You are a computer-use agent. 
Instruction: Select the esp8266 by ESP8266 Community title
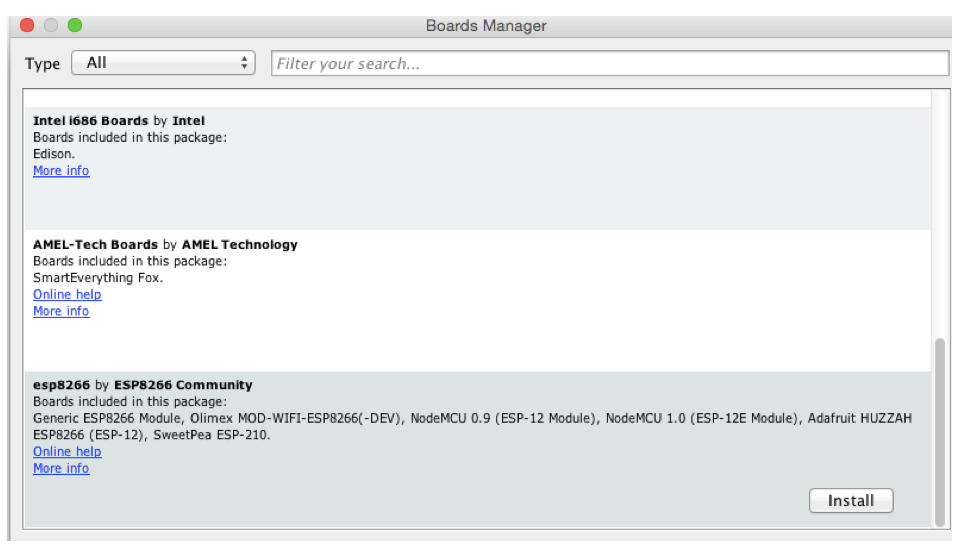[142, 385]
